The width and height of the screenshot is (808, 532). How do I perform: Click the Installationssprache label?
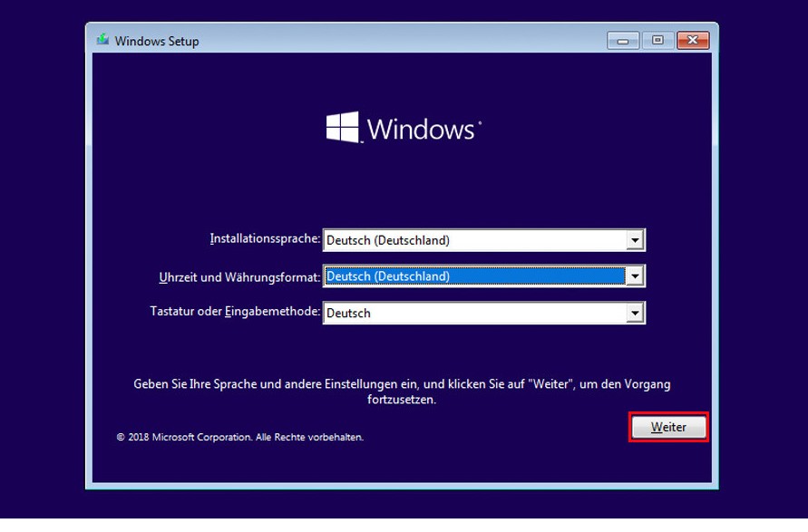click(x=265, y=238)
